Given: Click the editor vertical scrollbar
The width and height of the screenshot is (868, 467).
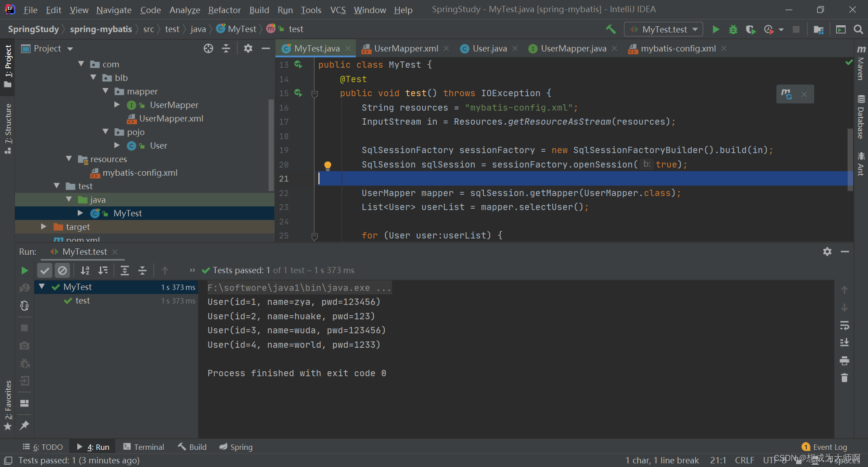Looking at the screenshot, I should pyautogui.click(x=850, y=159).
